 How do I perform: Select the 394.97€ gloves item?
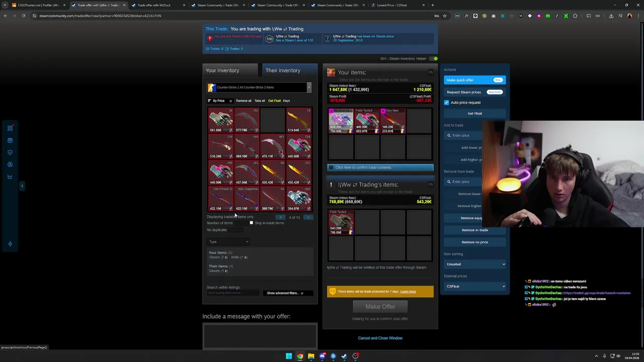tap(299, 199)
